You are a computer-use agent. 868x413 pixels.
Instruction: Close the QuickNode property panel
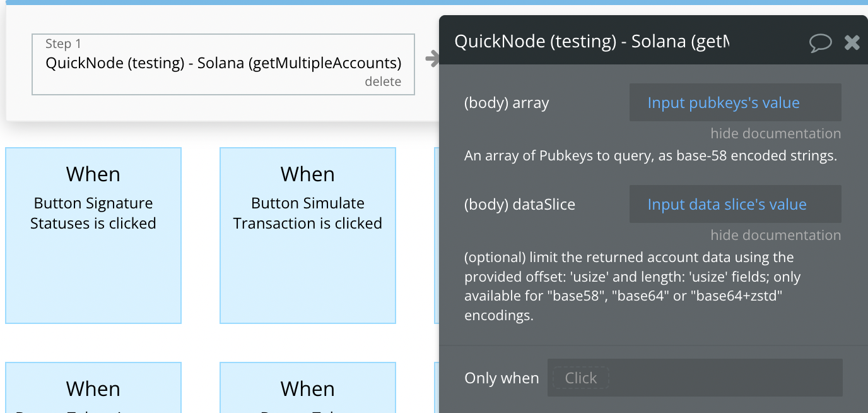(x=852, y=42)
